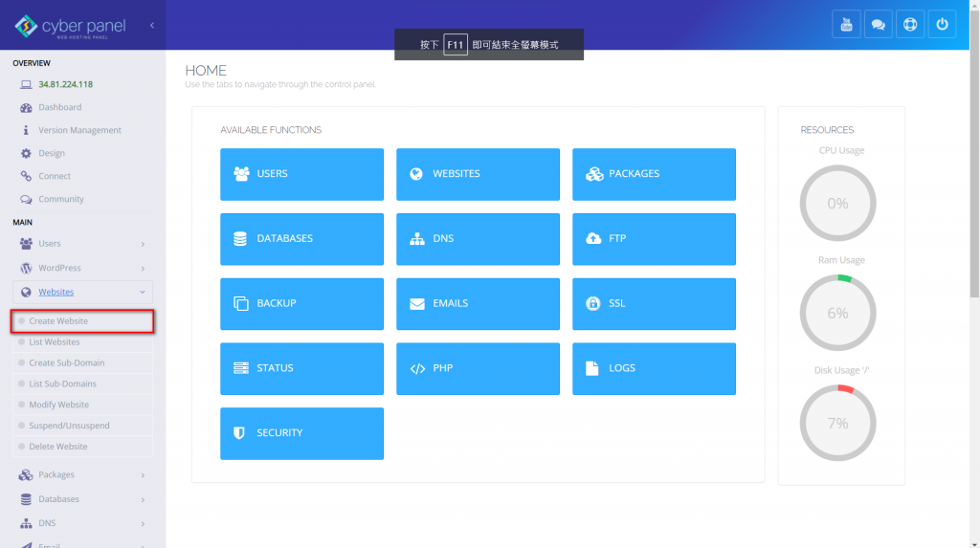Open the USERS function tile
This screenshot has height=548, width=980.
tap(301, 174)
